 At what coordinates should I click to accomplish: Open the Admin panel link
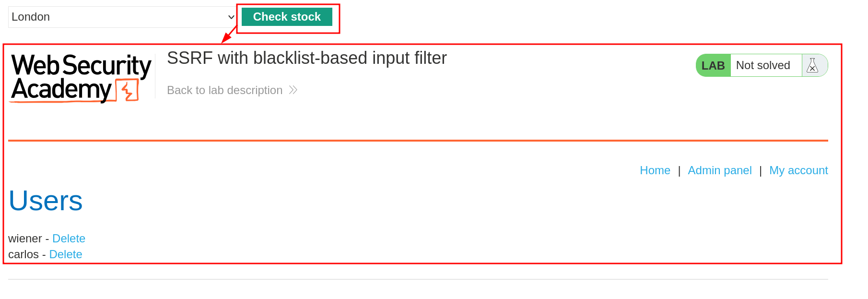point(719,170)
